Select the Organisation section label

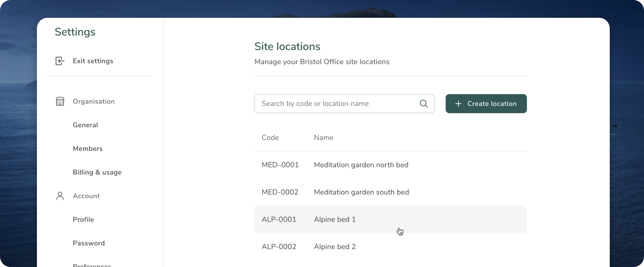click(x=94, y=101)
